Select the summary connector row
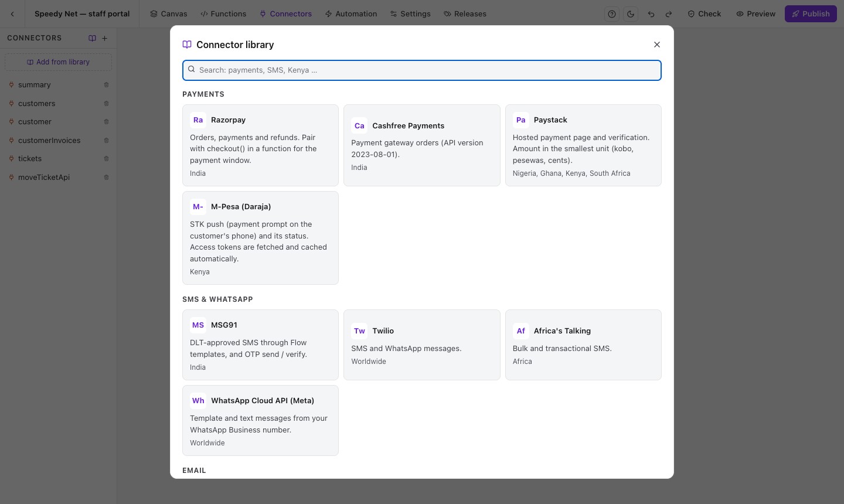The width and height of the screenshot is (844, 504). 58,85
